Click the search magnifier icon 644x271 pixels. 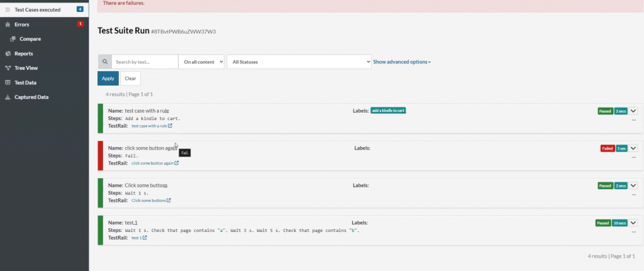pyautogui.click(x=105, y=62)
